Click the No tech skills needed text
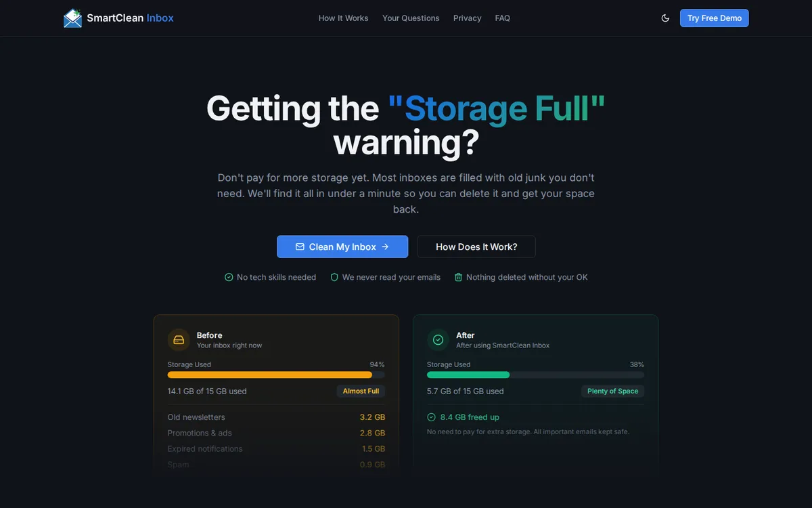 [276, 278]
